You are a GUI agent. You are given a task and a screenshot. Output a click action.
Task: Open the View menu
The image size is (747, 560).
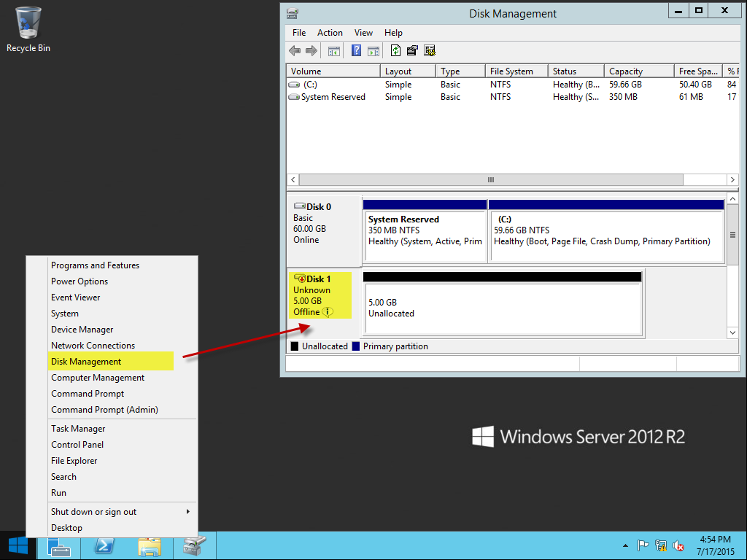(x=363, y=32)
